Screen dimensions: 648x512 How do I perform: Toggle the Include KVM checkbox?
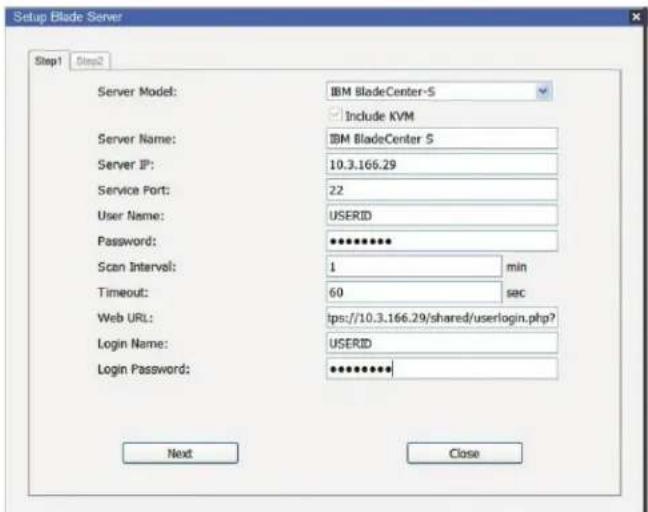pos(334,115)
